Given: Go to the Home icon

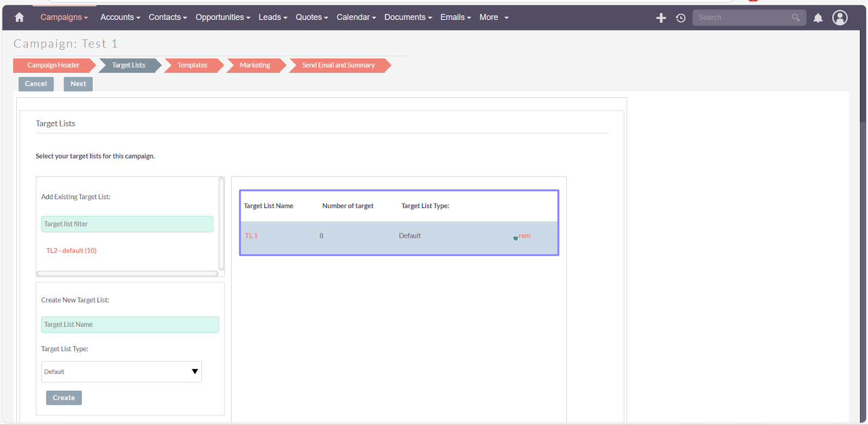Looking at the screenshot, I should 20,17.
